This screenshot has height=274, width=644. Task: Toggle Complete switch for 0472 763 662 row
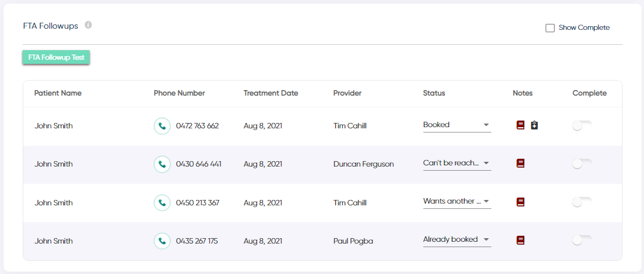[x=582, y=126]
